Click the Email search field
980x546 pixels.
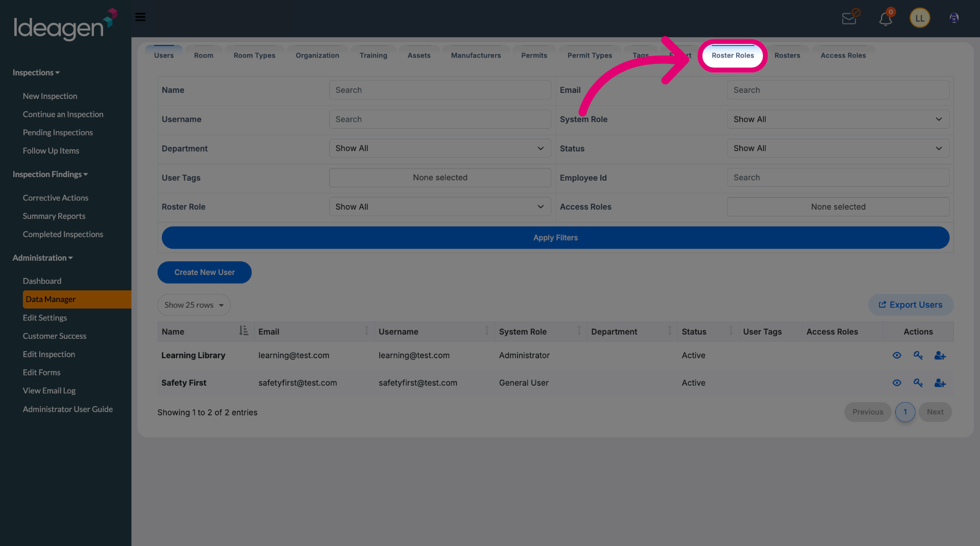click(x=838, y=90)
